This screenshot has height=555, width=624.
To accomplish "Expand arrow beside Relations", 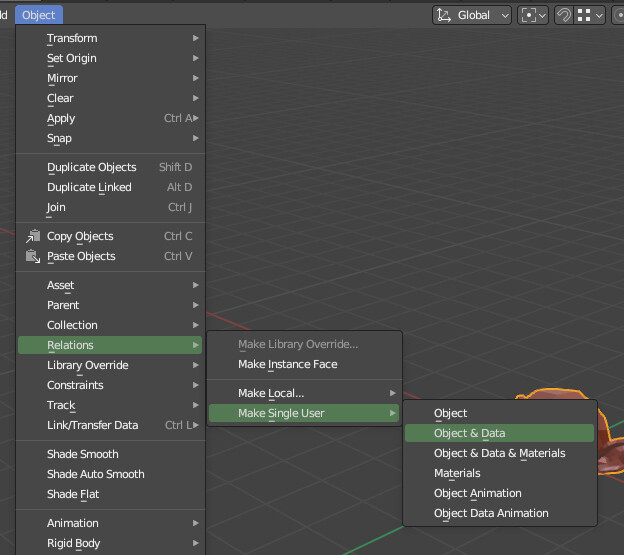I will pyautogui.click(x=195, y=345).
